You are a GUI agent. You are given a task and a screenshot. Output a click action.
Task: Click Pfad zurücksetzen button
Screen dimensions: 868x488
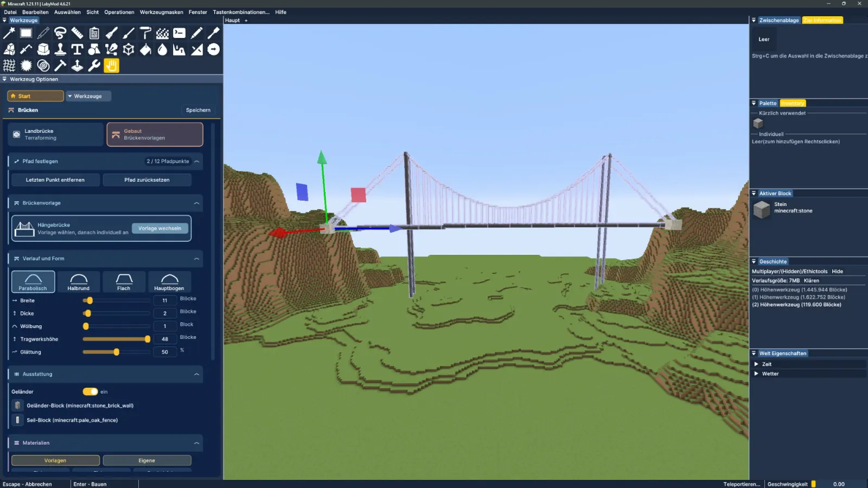tap(147, 180)
